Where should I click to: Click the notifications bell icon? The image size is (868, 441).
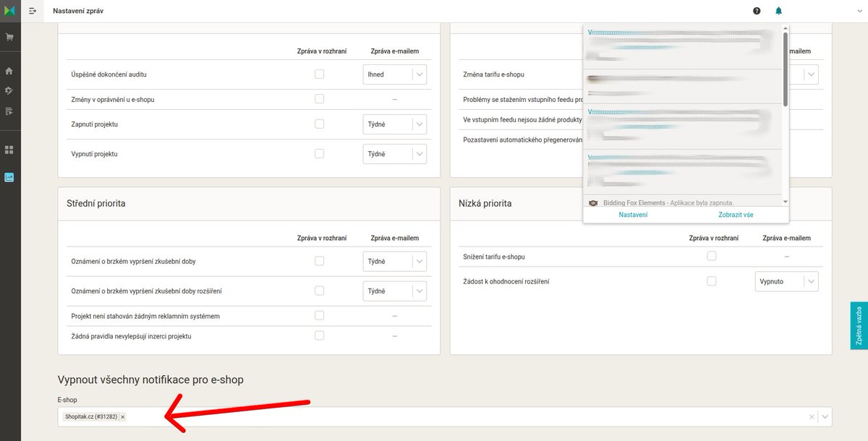pos(778,11)
